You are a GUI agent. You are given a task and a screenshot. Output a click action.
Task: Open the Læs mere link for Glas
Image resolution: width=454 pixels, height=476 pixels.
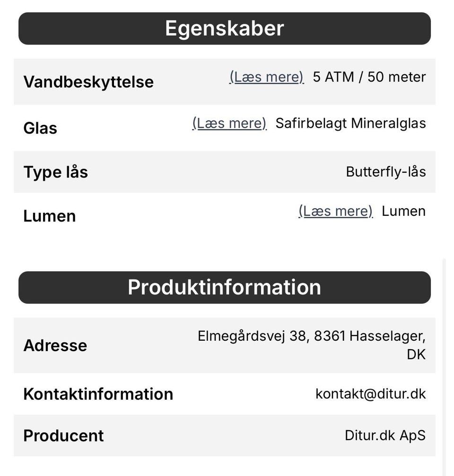(229, 123)
